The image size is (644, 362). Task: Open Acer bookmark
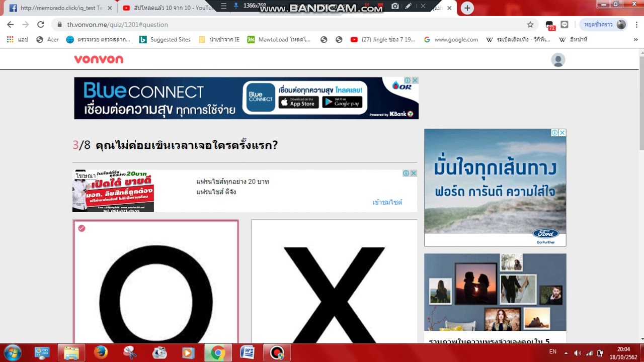pos(48,39)
